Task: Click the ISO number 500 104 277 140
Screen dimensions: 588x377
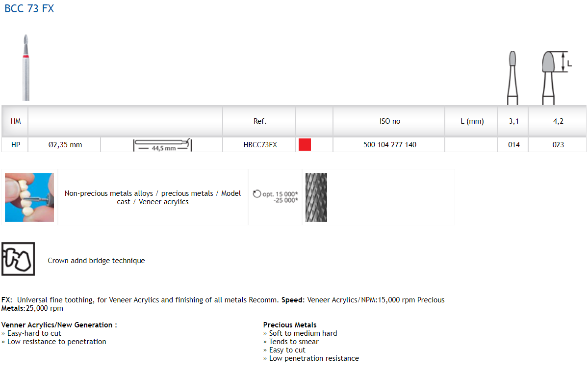Action: tap(390, 145)
